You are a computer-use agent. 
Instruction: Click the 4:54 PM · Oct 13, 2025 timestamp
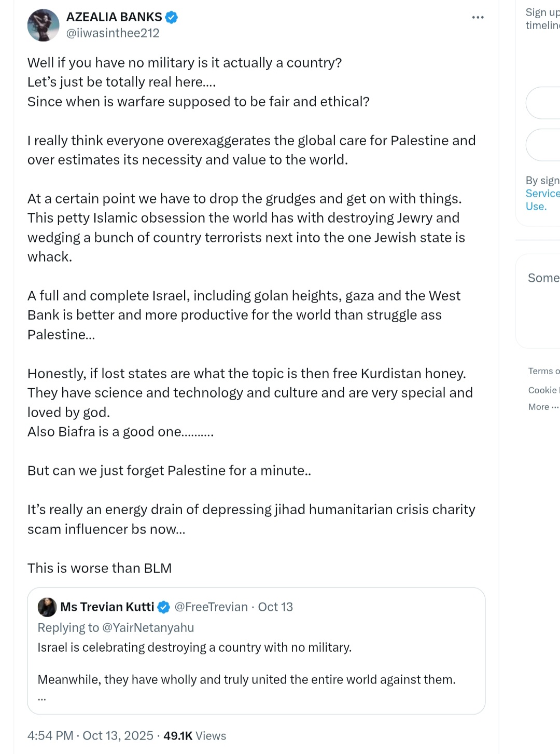pyautogui.click(x=90, y=736)
